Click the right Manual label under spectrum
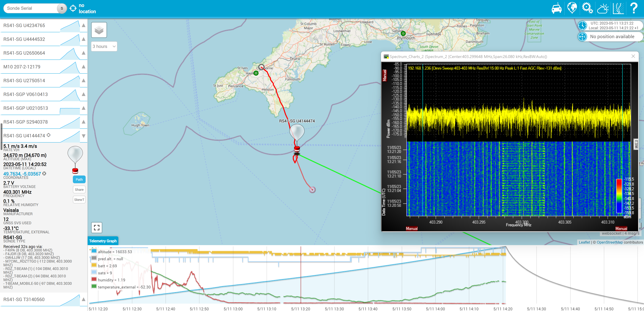 click(621, 228)
